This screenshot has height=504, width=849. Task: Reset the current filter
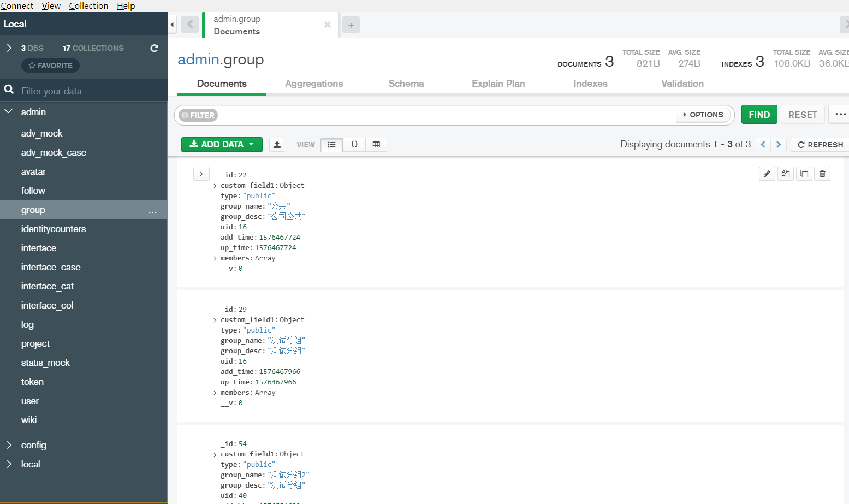(x=803, y=114)
